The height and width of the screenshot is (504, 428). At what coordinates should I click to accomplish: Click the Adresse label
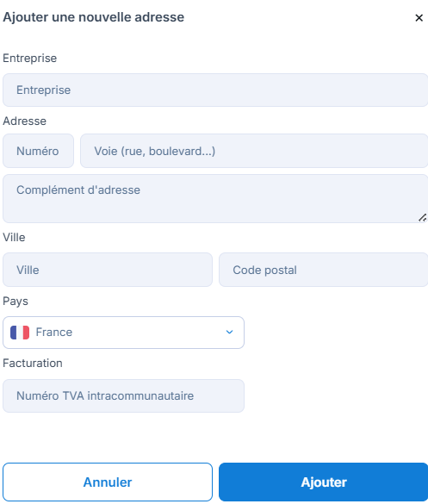(24, 121)
